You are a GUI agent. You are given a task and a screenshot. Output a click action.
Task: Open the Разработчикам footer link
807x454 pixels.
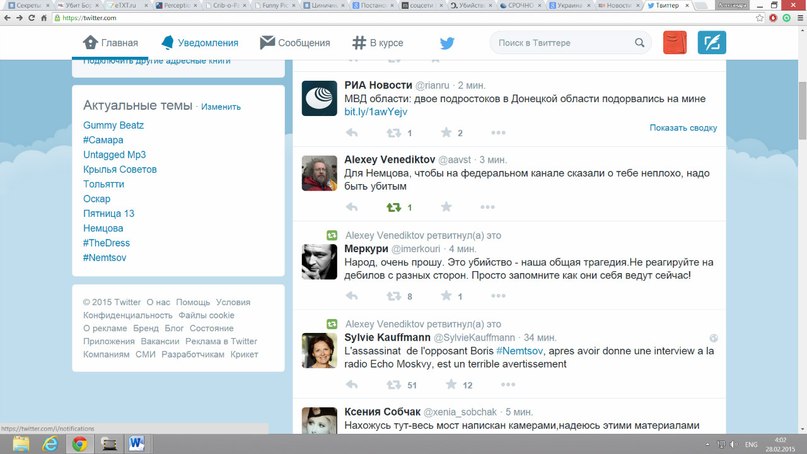pos(192,354)
